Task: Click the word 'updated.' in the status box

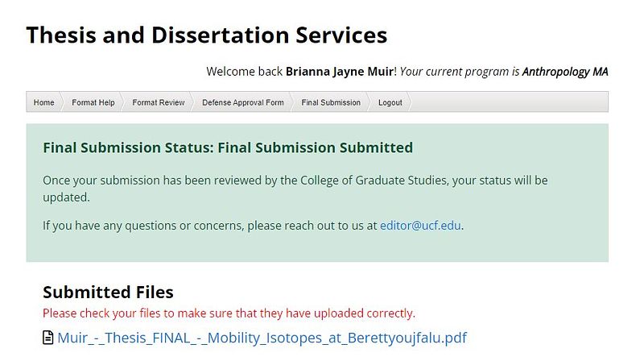Action: 66,197
